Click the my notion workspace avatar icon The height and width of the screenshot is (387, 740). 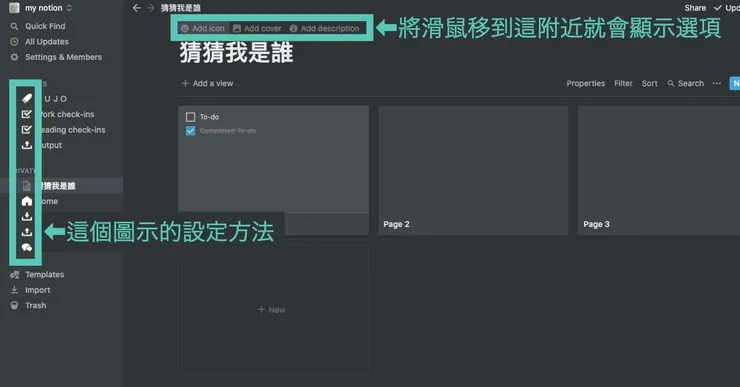click(15, 8)
